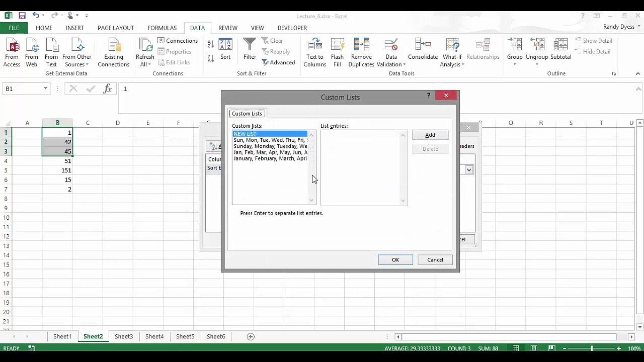The image size is (644, 362).
Task: Switch to the INSERT ribbon tab
Action: pos(75,28)
